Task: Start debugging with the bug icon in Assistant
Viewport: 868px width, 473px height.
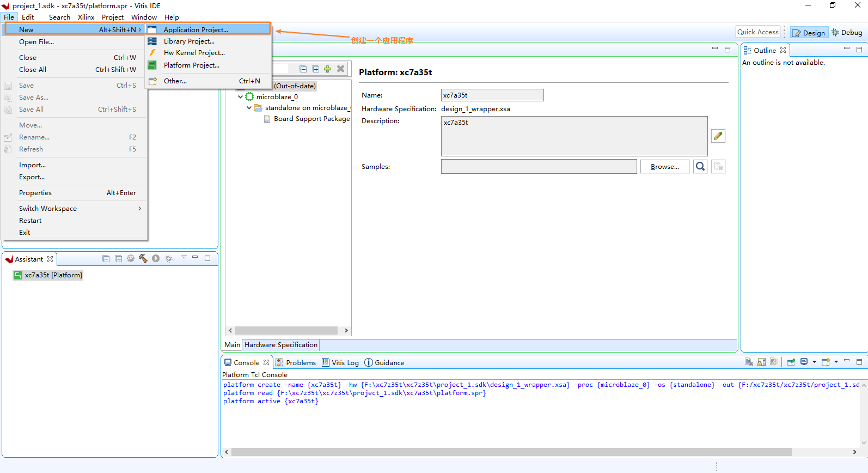Action: point(169,259)
